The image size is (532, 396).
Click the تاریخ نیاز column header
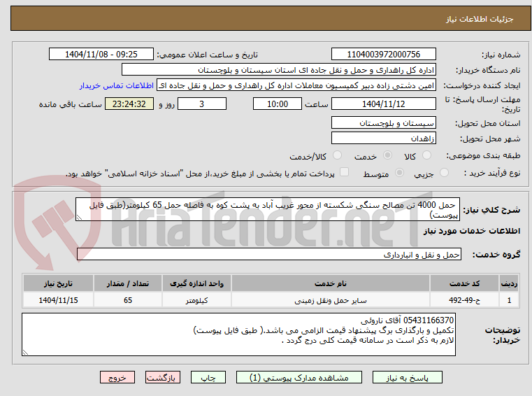point(58,283)
